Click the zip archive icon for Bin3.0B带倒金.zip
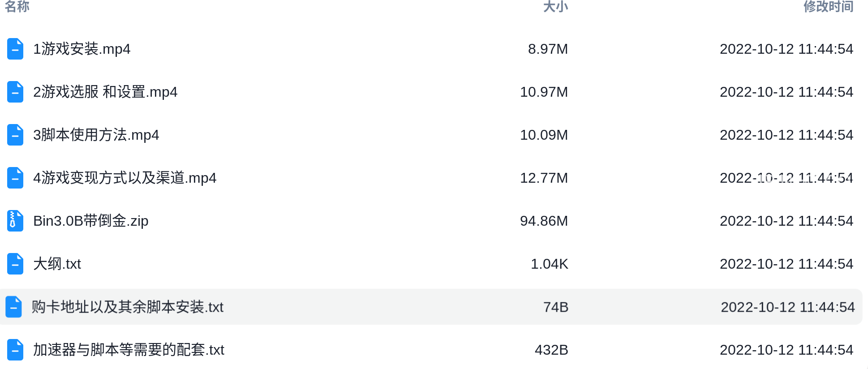The height and width of the screenshot is (369, 868). (15, 221)
